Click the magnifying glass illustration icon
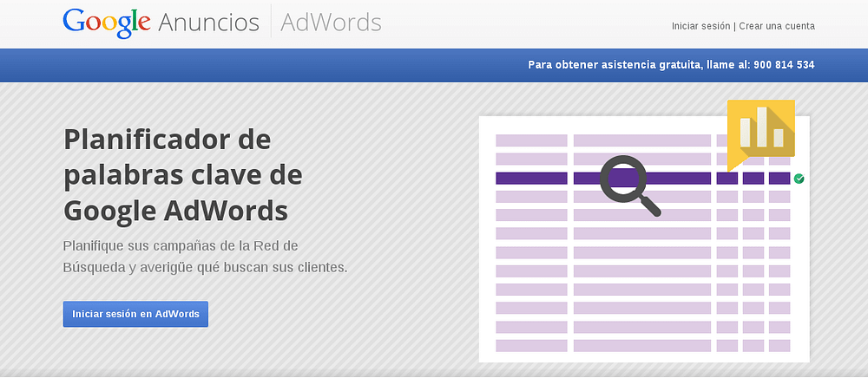 630,186
